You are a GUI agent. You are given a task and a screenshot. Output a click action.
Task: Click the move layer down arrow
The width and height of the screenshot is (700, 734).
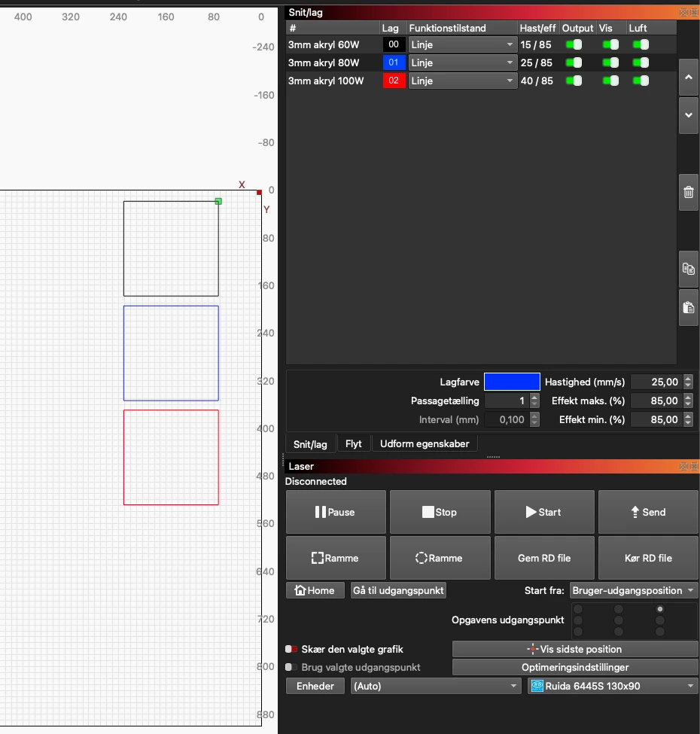688,115
